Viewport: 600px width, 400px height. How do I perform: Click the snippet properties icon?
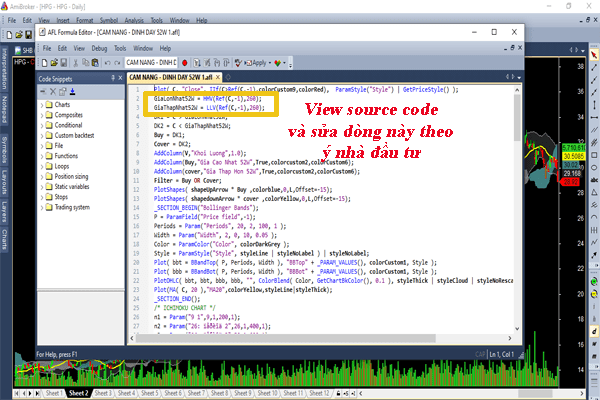[x=62, y=91]
